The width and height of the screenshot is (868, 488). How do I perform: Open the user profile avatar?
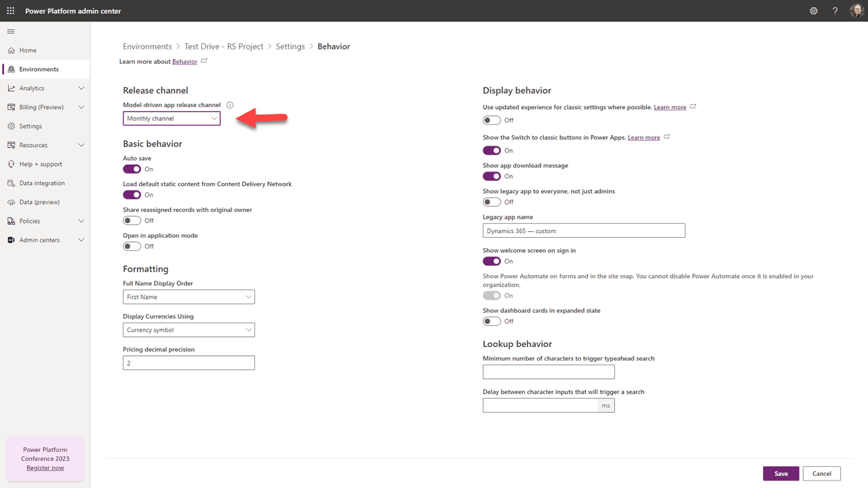pos(856,11)
